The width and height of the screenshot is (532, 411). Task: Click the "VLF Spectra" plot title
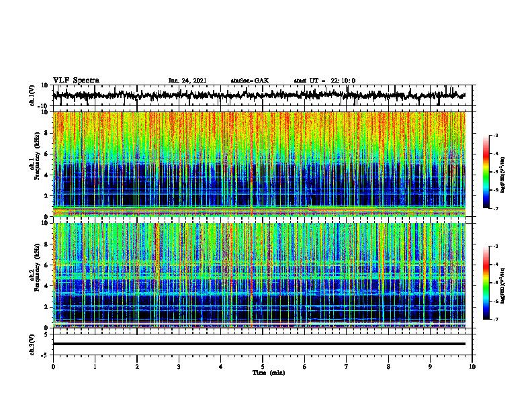[x=76, y=80]
